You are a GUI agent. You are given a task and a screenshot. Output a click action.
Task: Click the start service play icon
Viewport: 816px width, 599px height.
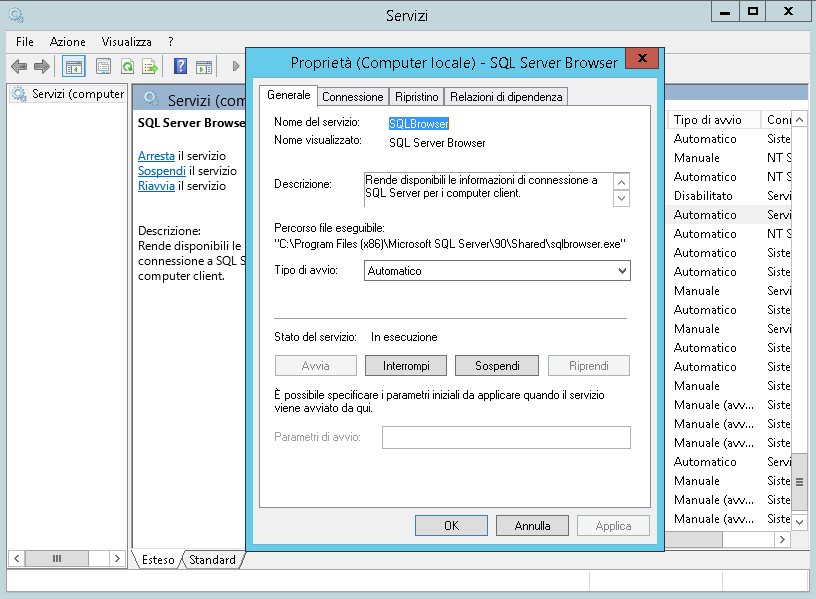coord(236,66)
